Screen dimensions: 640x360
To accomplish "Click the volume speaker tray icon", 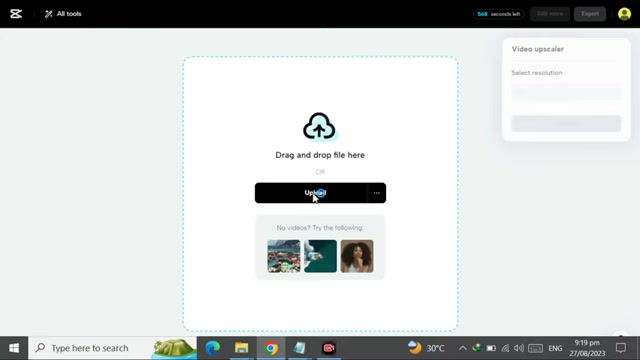I will (519, 348).
